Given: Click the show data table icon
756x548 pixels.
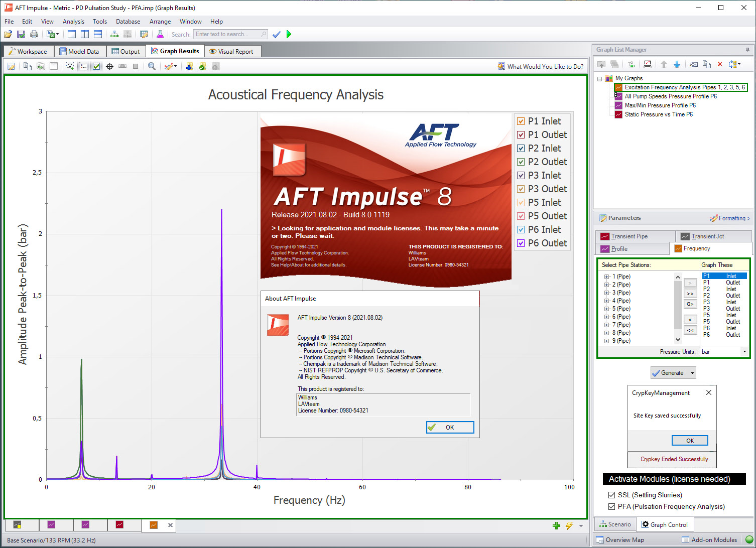Looking at the screenshot, I should [54, 66].
